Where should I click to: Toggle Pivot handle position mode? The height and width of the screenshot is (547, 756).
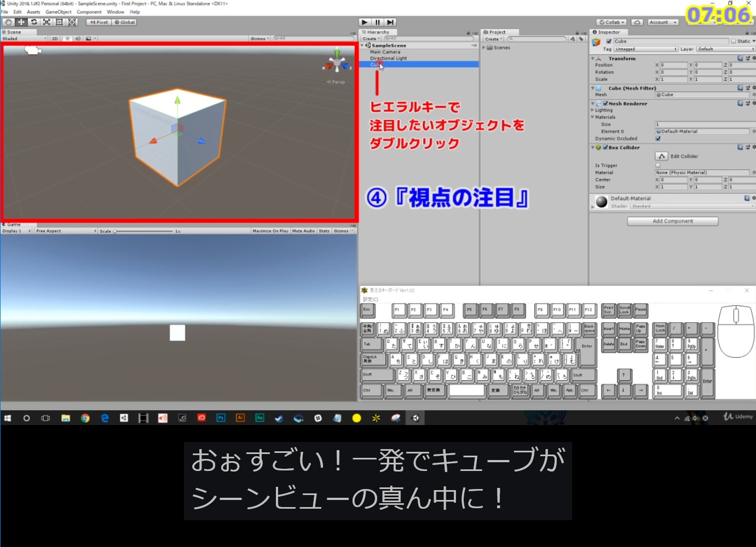tap(99, 22)
